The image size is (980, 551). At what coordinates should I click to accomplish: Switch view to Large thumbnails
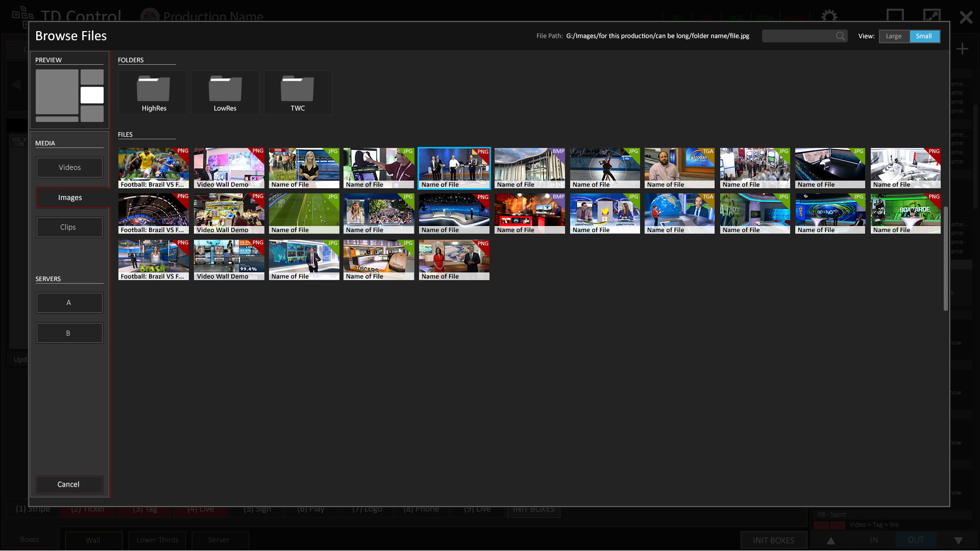coord(894,36)
